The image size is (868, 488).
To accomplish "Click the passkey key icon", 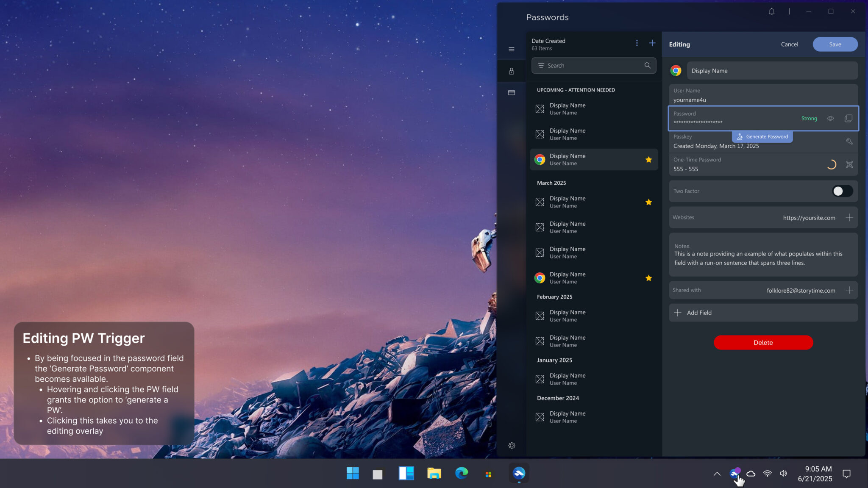I will point(849,141).
